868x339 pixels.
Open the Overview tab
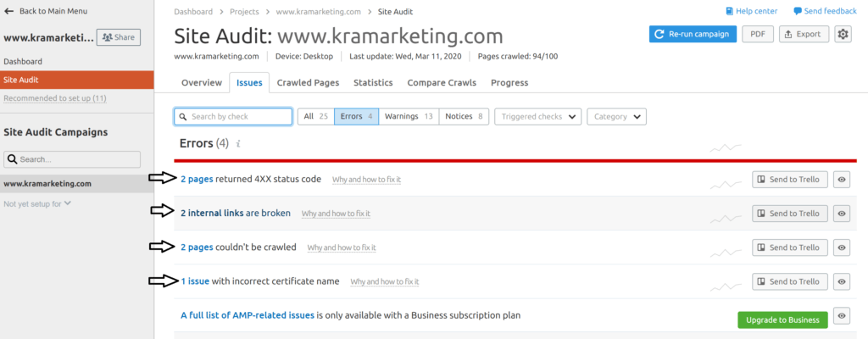[202, 82]
